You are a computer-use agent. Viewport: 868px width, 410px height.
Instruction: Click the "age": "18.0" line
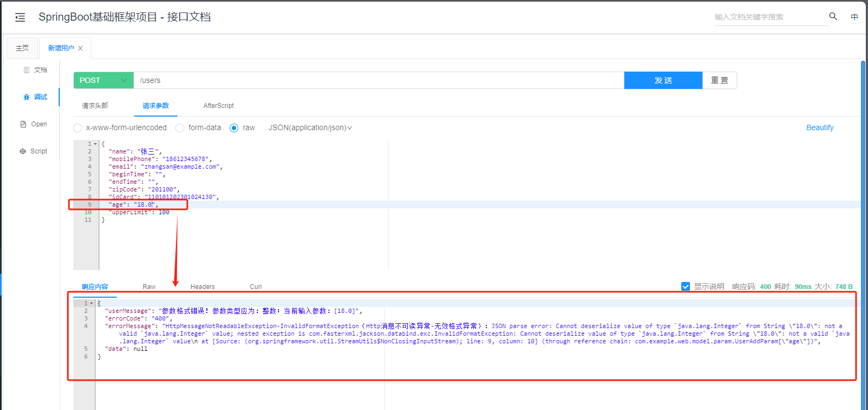point(133,205)
